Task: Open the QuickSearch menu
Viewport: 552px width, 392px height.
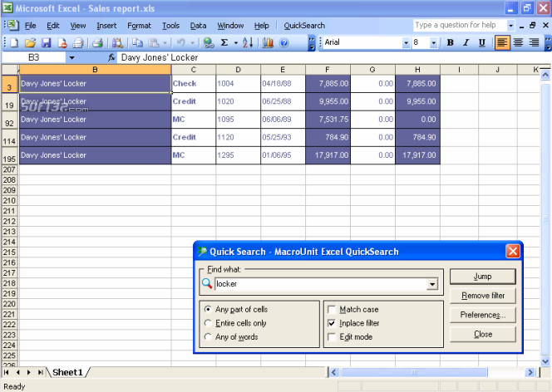Action: click(304, 26)
